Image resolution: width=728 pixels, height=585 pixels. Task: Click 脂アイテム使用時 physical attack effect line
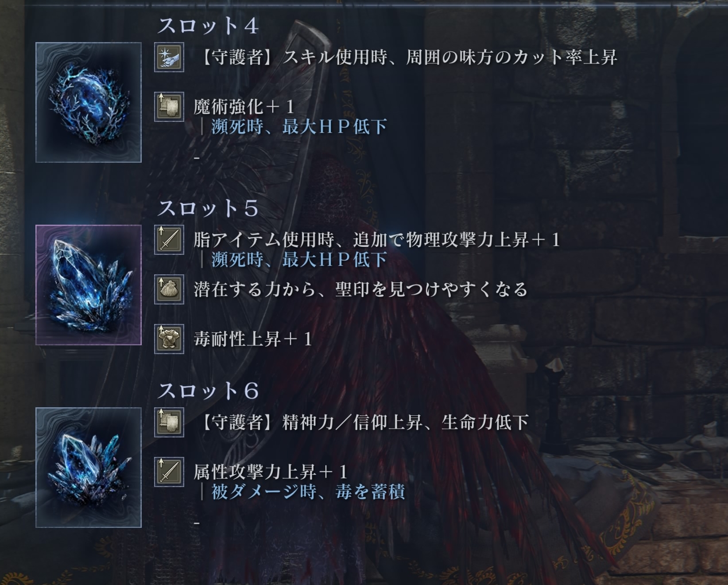[377, 240]
